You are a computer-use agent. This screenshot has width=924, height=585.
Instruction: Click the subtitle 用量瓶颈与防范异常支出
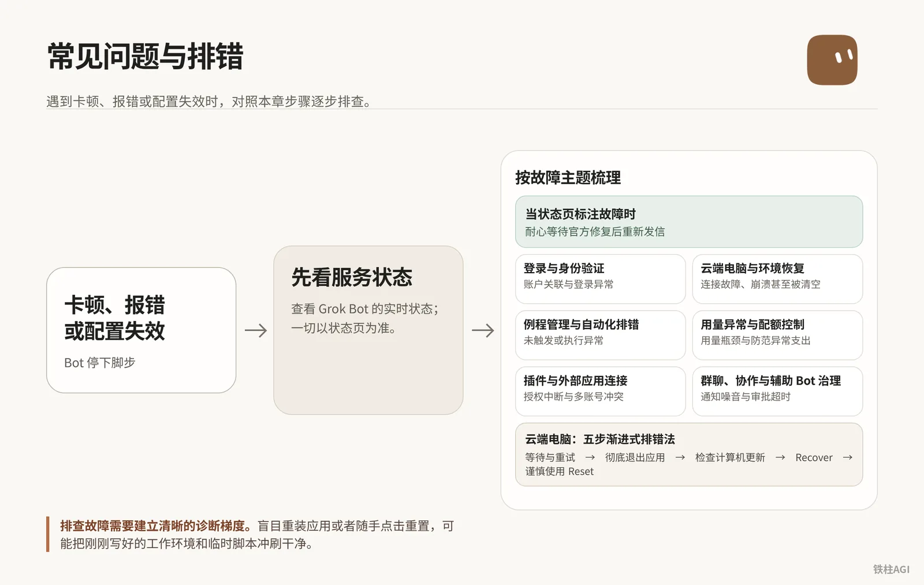[x=755, y=340]
